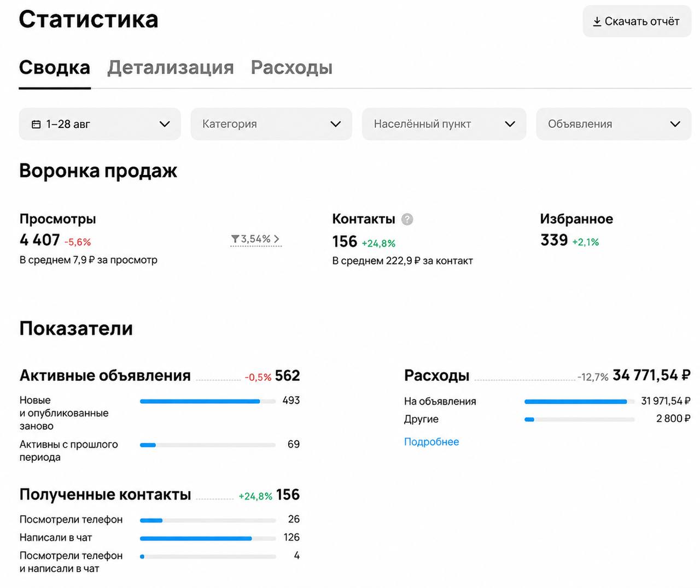Click the +2,1% change beside Избранное
The image size is (700, 588).
click(x=586, y=242)
